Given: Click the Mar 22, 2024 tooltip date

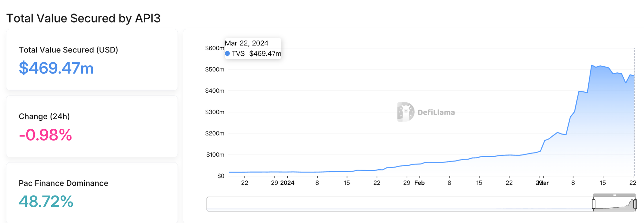Looking at the screenshot, I should (x=246, y=43).
